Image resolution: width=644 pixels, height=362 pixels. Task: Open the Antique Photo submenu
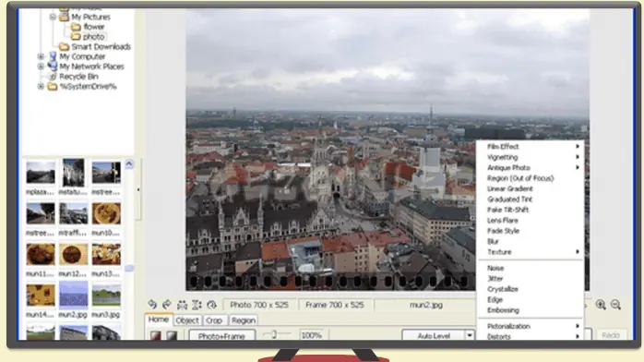click(x=531, y=168)
